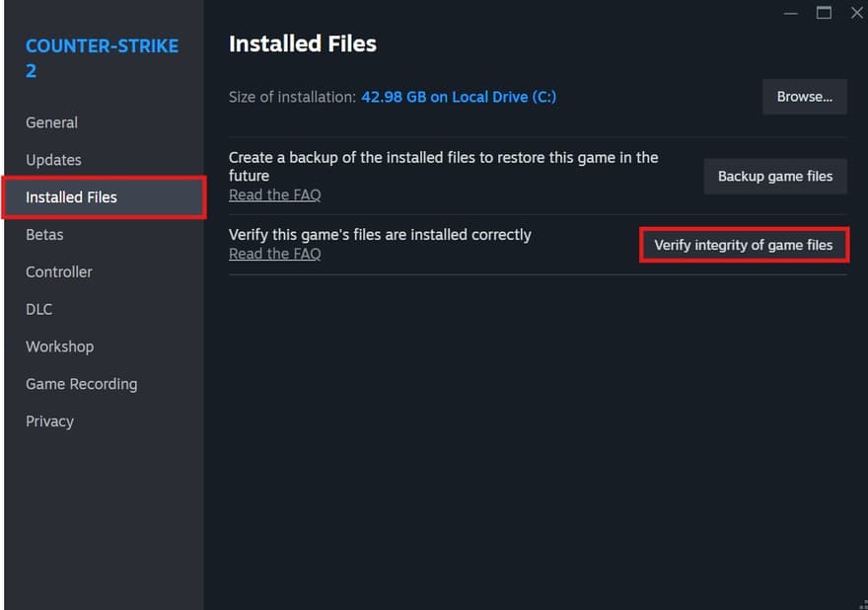Maximize the Steam properties window

coord(825,13)
